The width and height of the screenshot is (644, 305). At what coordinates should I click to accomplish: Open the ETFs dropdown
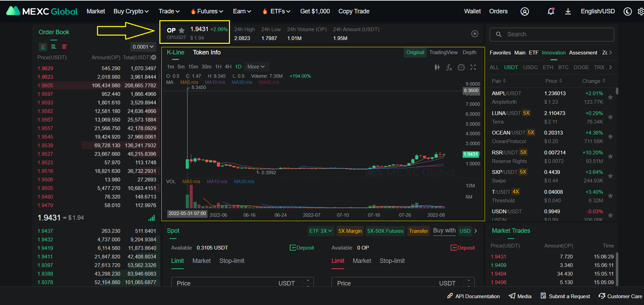(276, 11)
